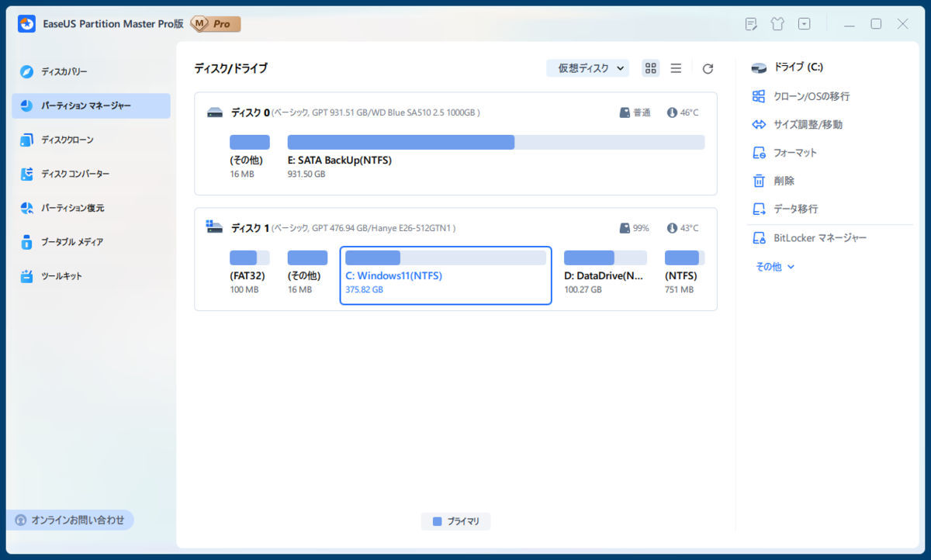
Task: Click the 751 MB (NTFS) usage bar
Action: click(x=685, y=258)
